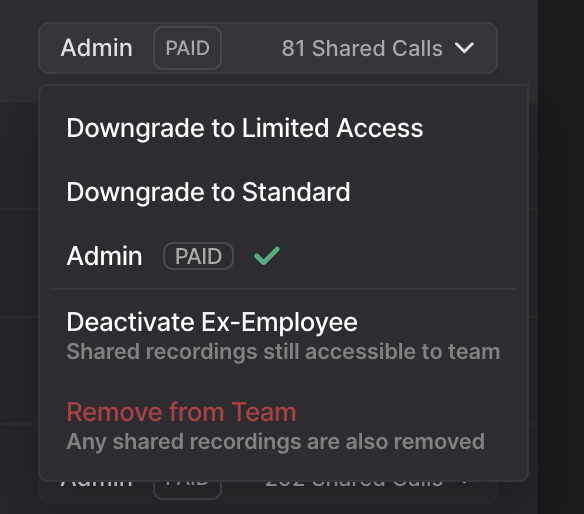Click the partially hidden PAID badge under the menu
This screenshot has height=514, width=584.
pos(187,490)
